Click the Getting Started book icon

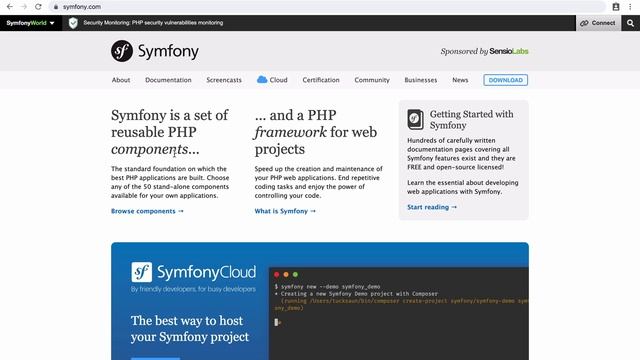pyautogui.click(x=415, y=120)
